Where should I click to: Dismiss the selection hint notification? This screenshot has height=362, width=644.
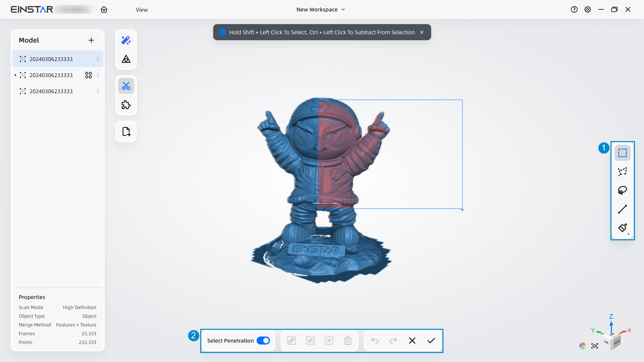click(x=422, y=32)
